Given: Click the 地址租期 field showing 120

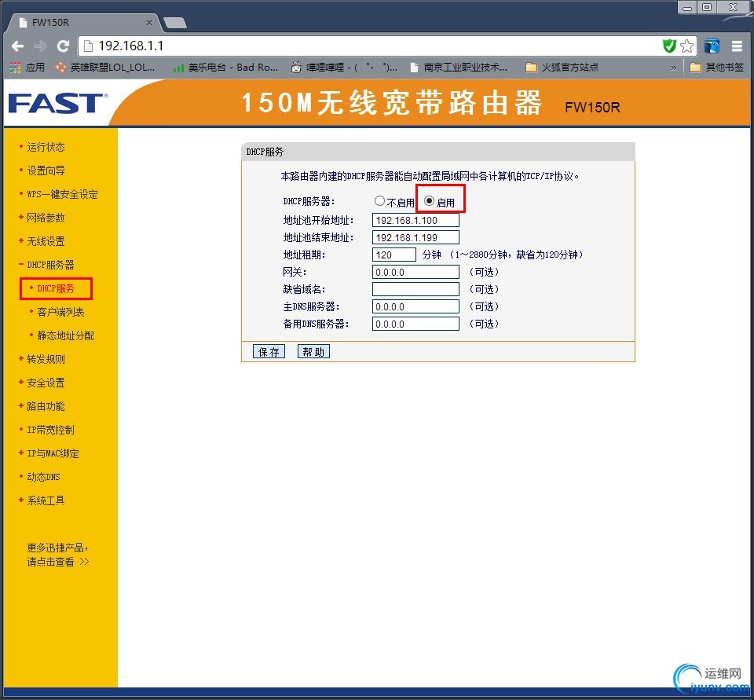Looking at the screenshot, I should (393, 255).
